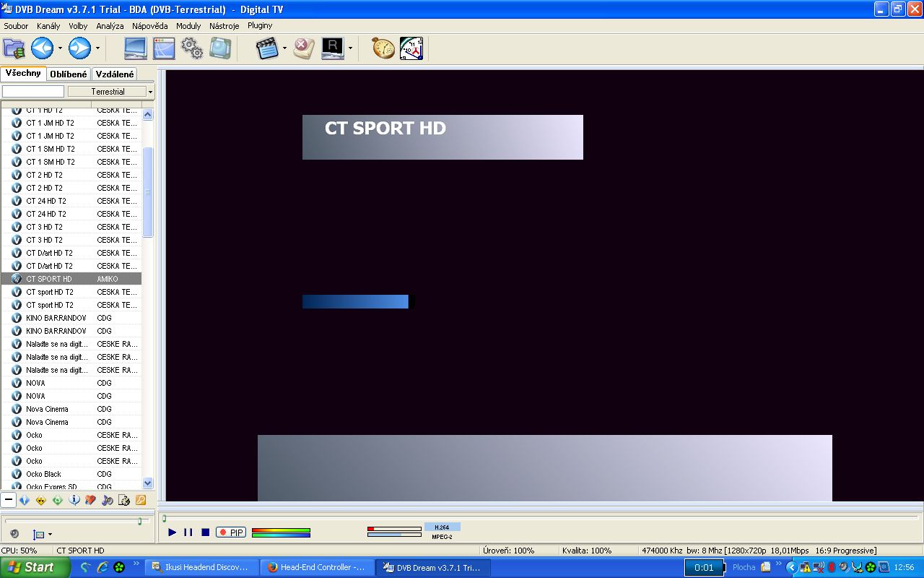Screen dimensions: 924x578
Task: Expand the dropdown arrow beside the R icon
Action: point(350,49)
